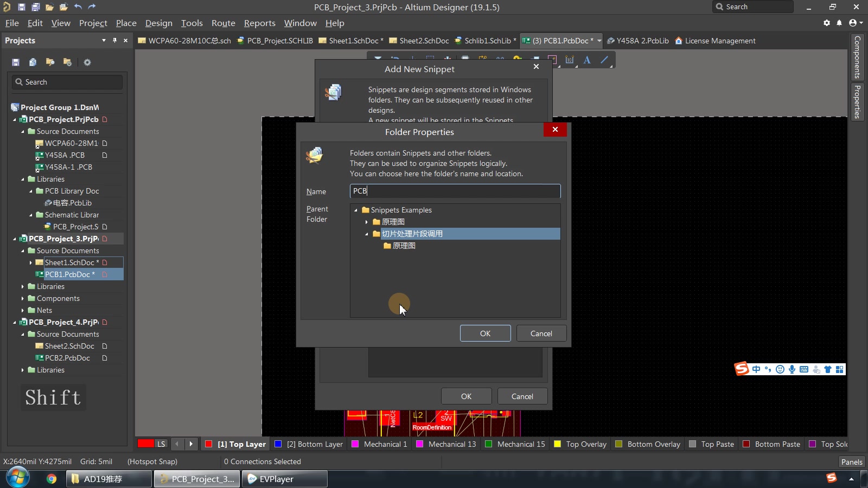Collapse the Snippets Examples folder
The image size is (868, 488).
point(356,210)
